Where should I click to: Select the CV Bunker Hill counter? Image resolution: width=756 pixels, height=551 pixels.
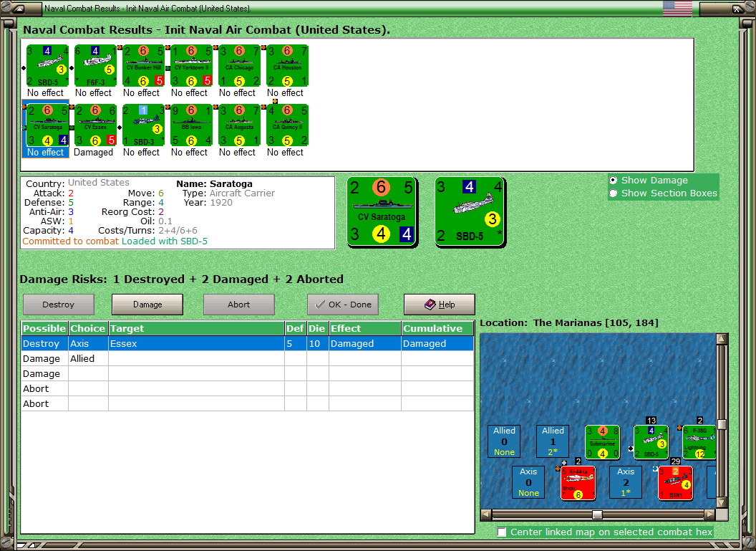click(143, 66)
